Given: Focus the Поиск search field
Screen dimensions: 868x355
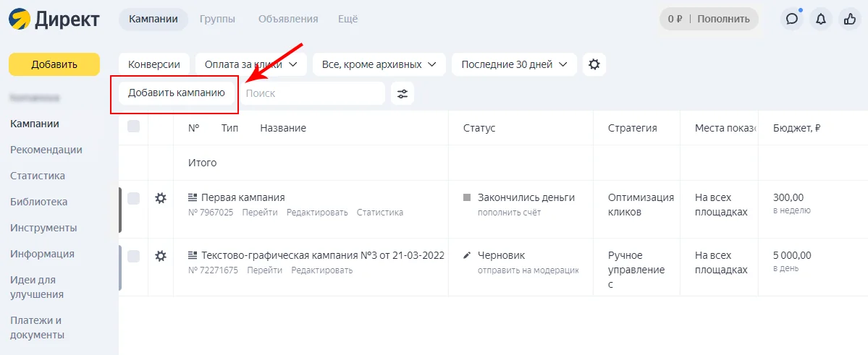Looking at the screenshot, I should pyautogui.click(x=312, y=93).
